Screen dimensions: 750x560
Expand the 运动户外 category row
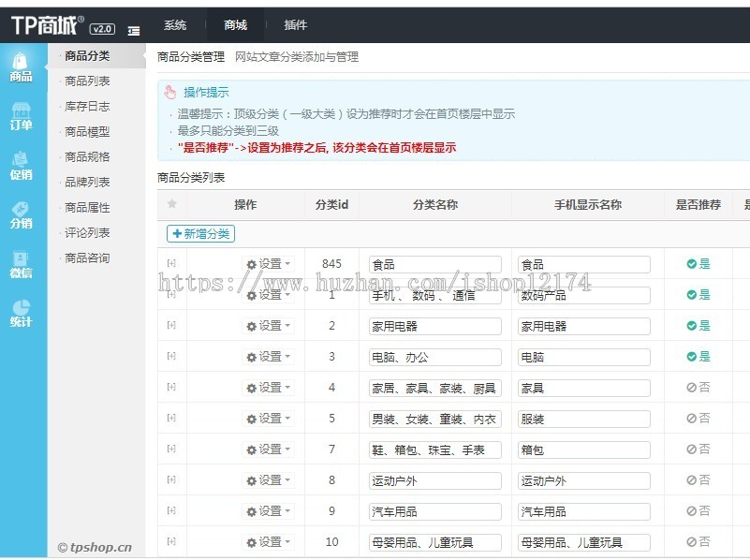(171, 479)
